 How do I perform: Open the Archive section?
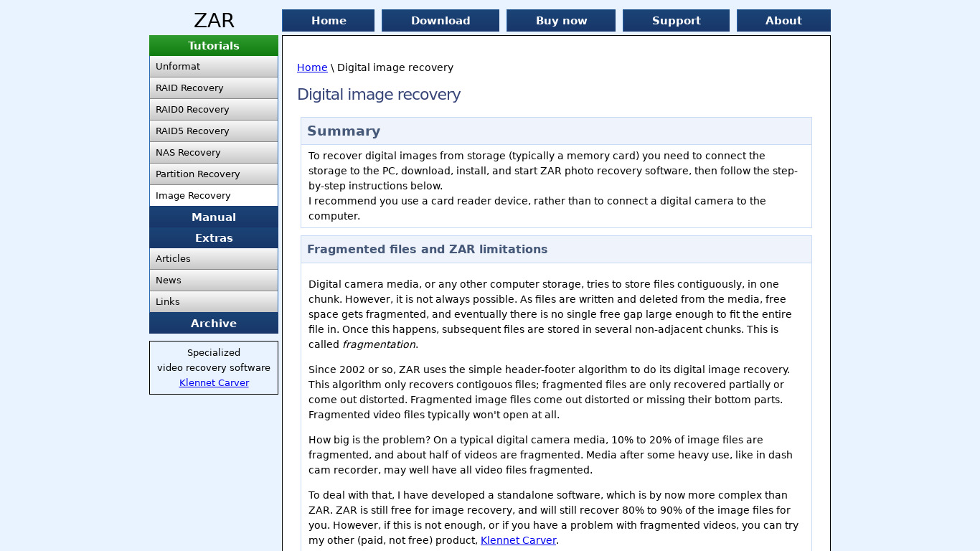[214, 324]
